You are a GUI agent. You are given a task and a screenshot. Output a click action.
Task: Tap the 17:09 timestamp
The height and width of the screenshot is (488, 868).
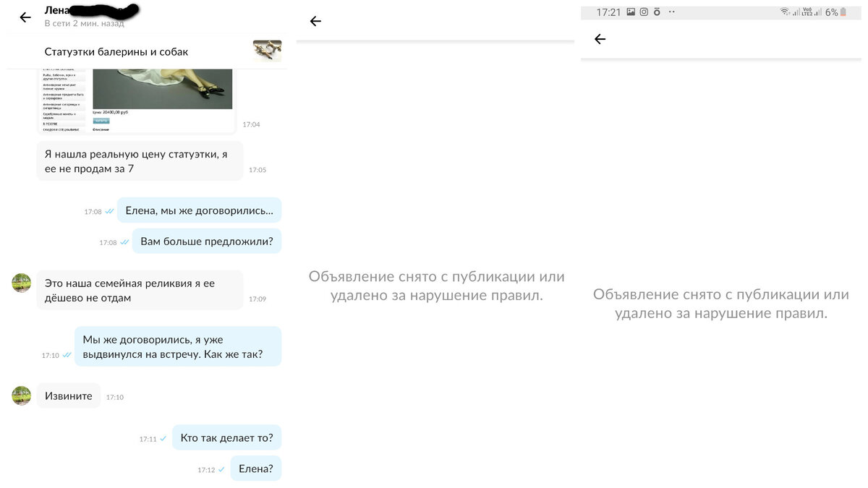point(258,299)
